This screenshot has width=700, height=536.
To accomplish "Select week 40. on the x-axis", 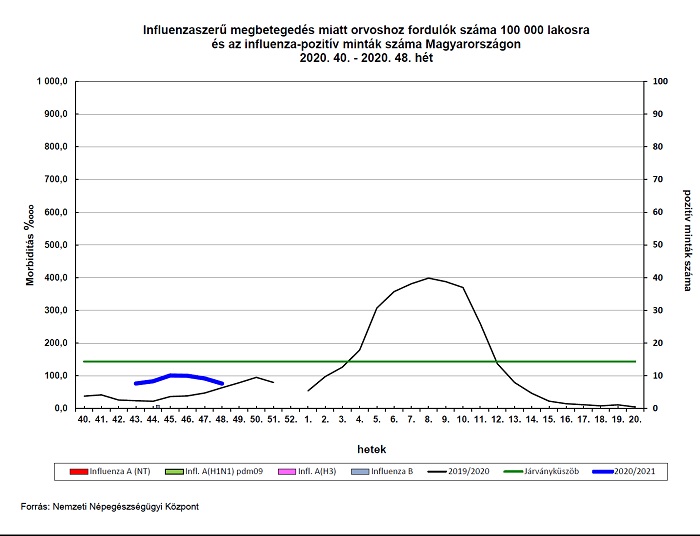I will [85, 421].
